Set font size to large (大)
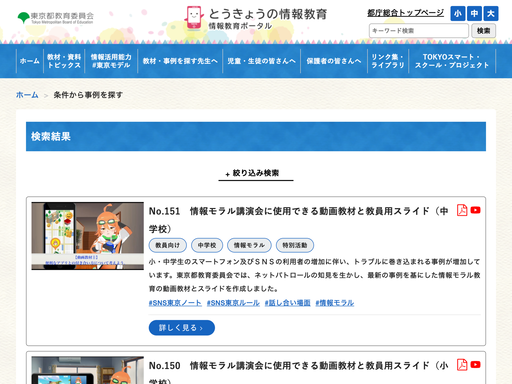Viewport: 512px width, 384px height. click(491, 14)
